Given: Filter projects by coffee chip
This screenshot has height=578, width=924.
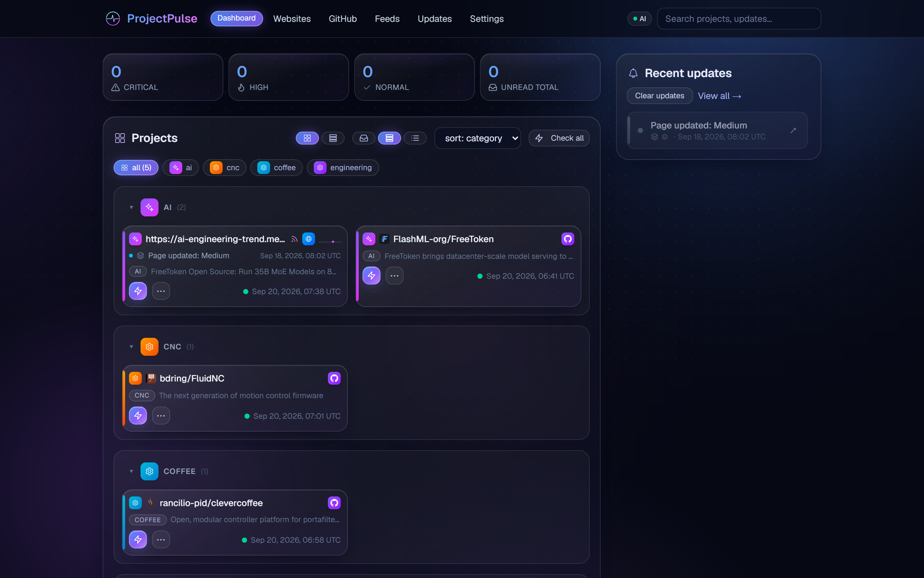Looking at the screenshot, I should click(276, 167).
